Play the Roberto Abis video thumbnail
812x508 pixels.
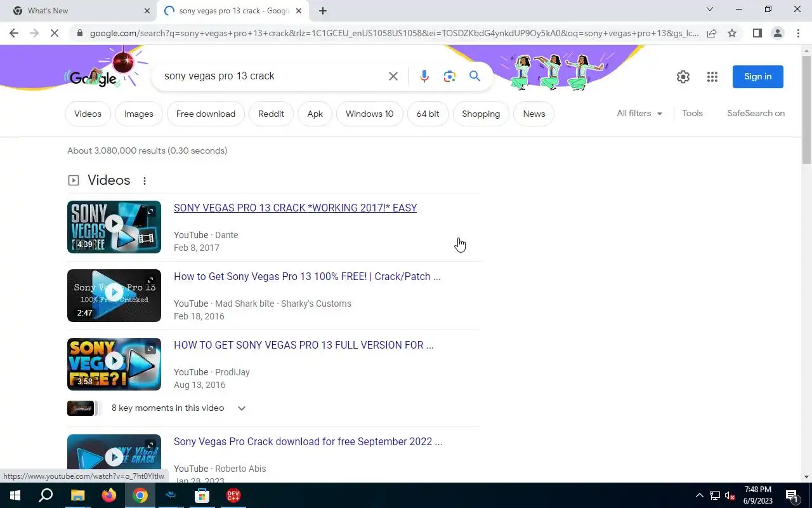pyautogui.click(x=114, y=457)
